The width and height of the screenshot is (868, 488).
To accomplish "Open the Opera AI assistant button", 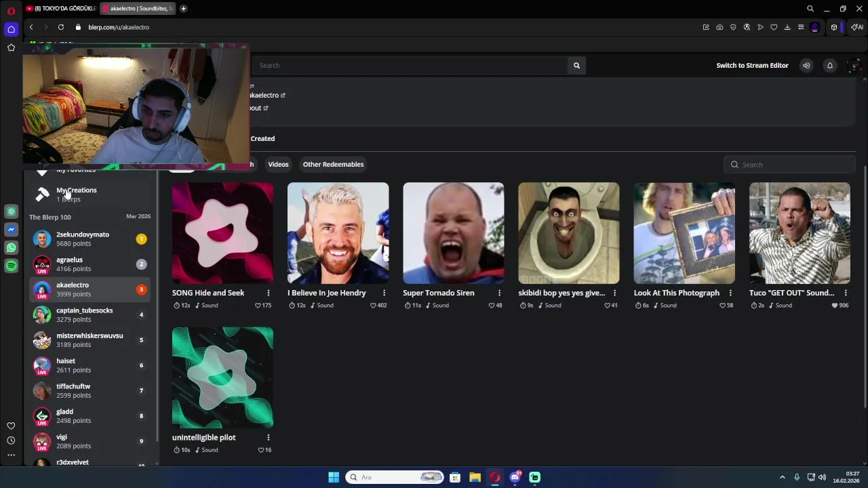I will (x=857, y=27).
